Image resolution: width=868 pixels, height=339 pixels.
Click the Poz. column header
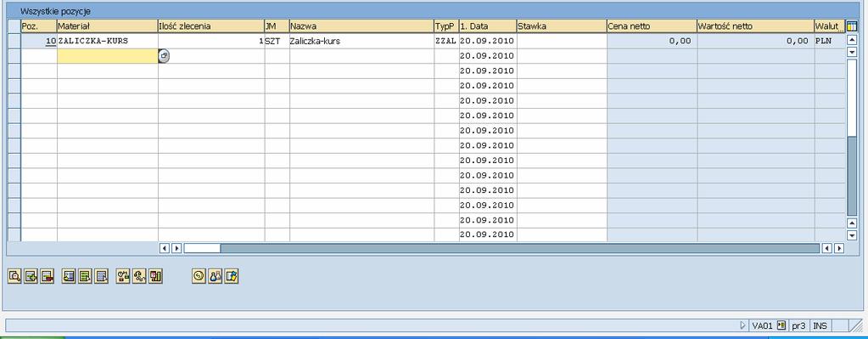point(39,26)
